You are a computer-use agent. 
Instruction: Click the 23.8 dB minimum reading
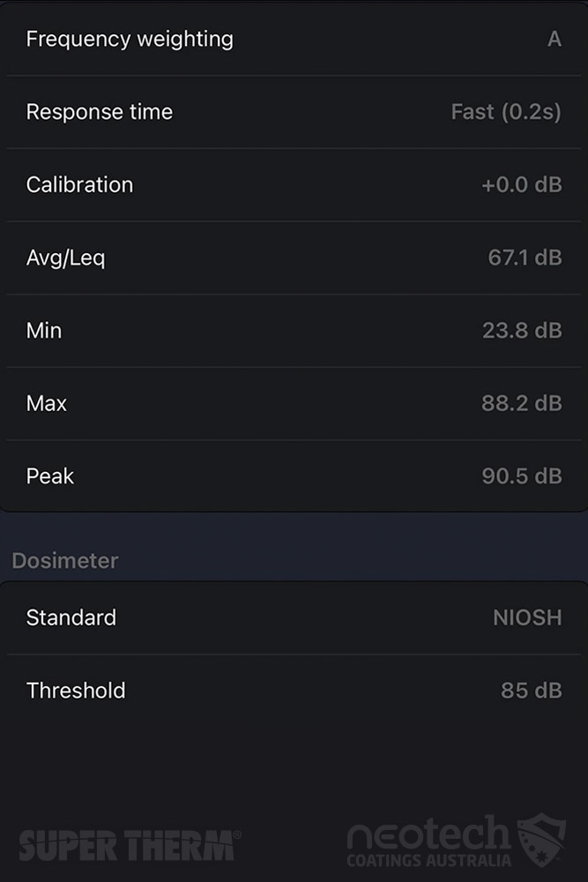pos(522,331)
